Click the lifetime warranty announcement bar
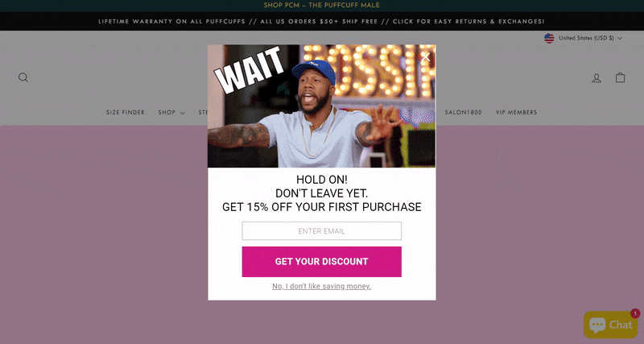Screen dimensions: 644x344 [x=321, y=22]
